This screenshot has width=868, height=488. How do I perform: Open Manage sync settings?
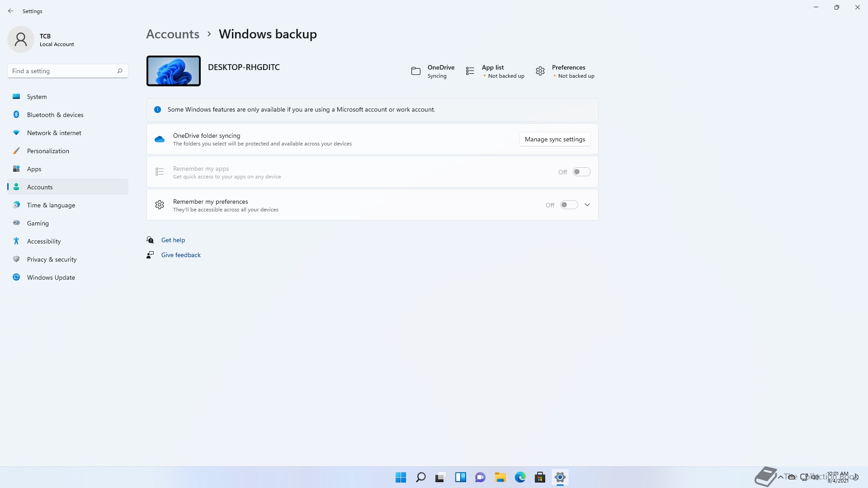[555, 139]
